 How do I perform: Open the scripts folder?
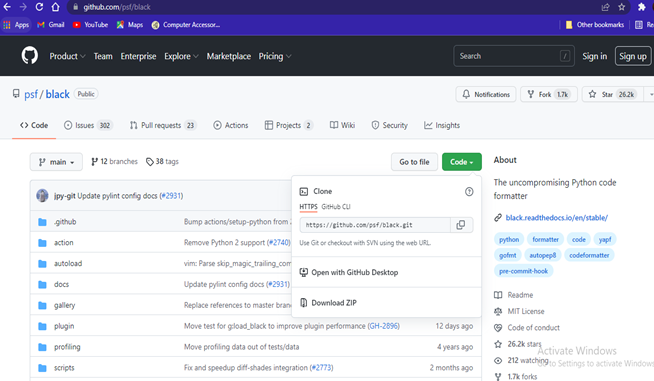(x=64, y=368)
